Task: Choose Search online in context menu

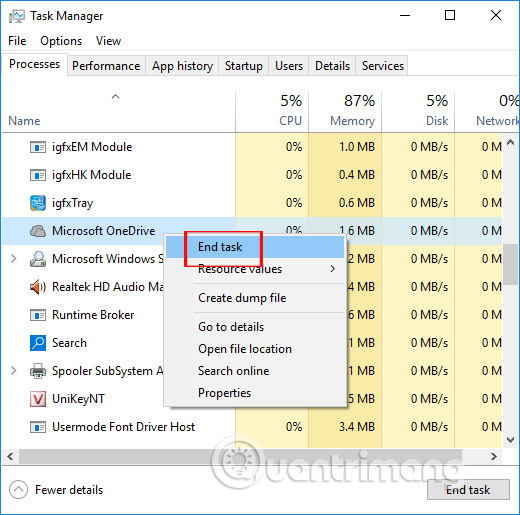Action: tap(255, 371)
